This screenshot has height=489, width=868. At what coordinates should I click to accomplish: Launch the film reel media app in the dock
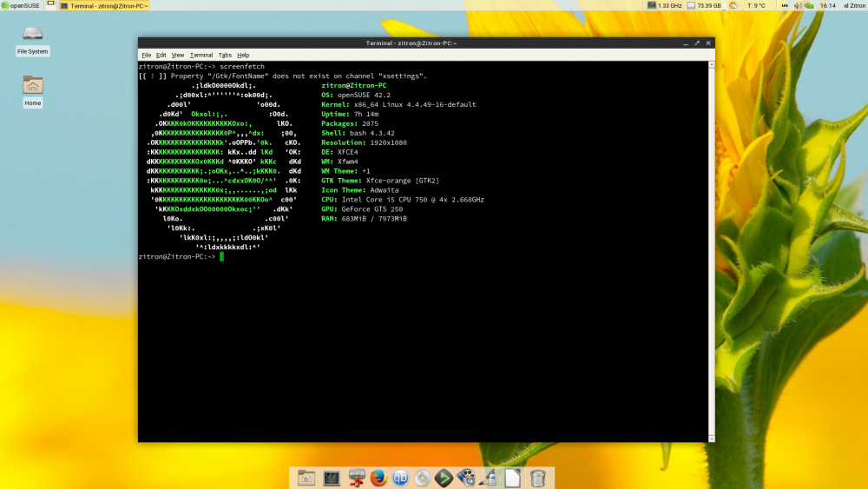466,478
